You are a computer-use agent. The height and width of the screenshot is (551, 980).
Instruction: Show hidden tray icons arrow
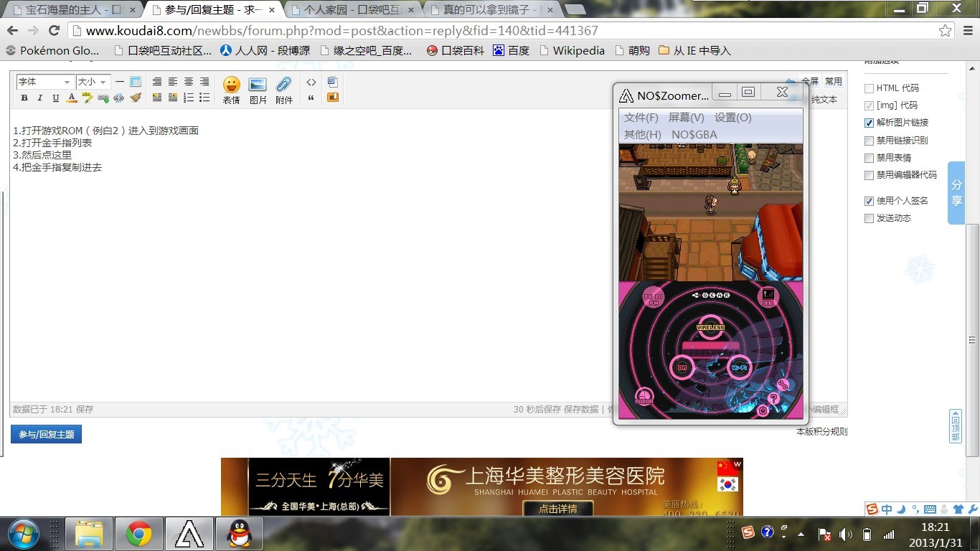(x=801, y=534)
